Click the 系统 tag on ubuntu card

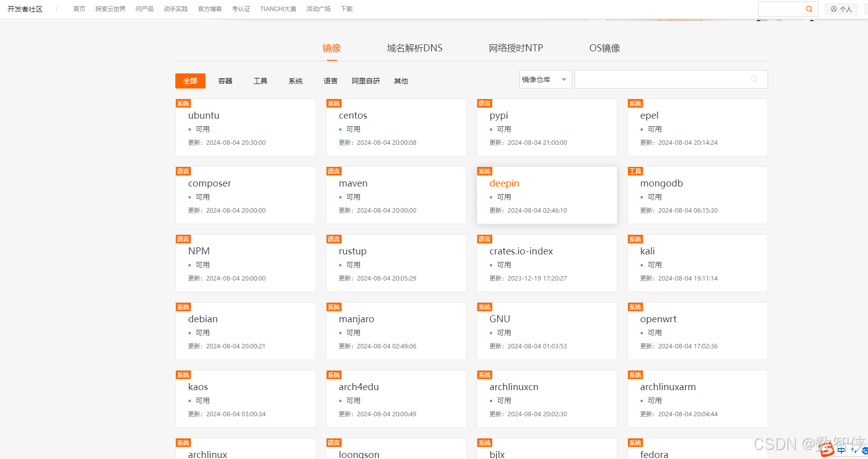click(183, 104)
